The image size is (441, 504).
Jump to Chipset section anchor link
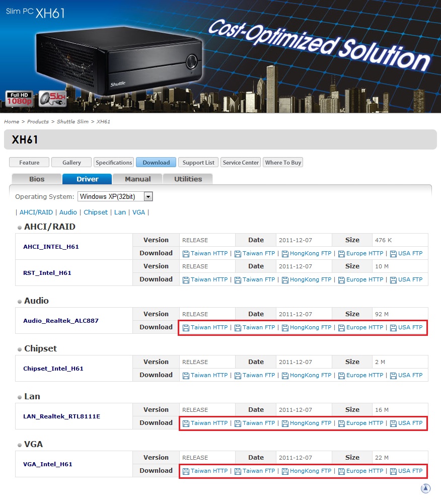coord(96,212)
